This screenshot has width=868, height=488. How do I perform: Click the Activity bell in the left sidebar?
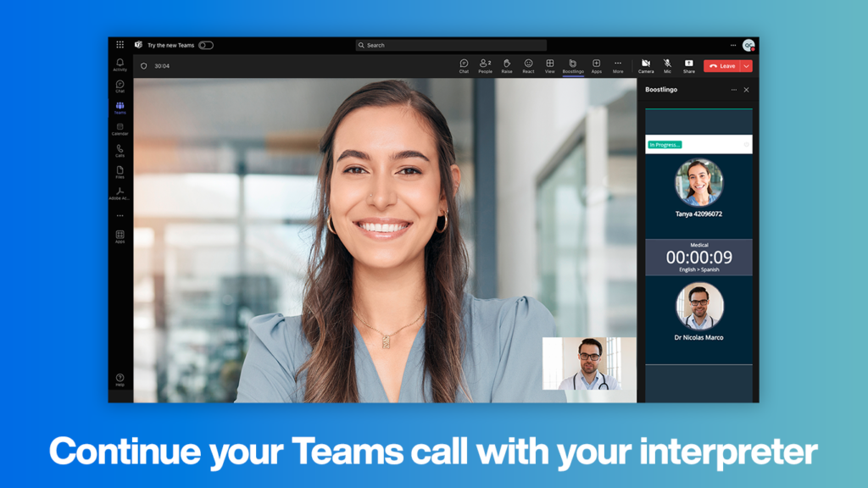[119, 64]
